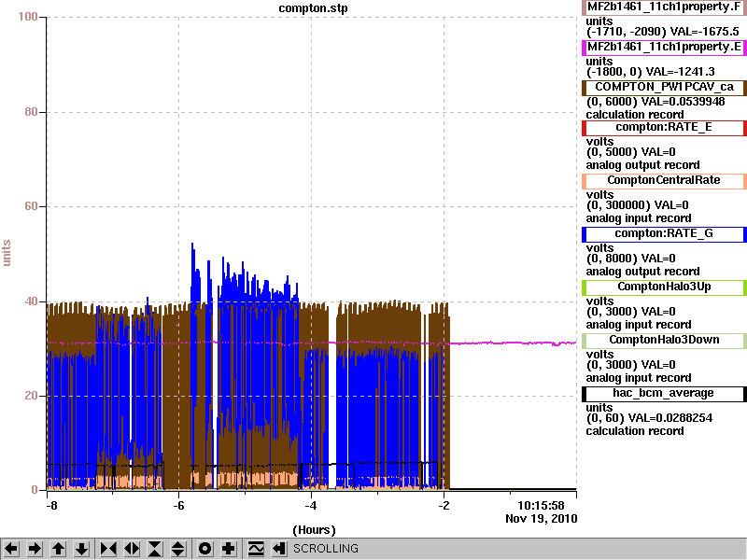Select the black hac_bcm_average legend entry

click(664, 393)
